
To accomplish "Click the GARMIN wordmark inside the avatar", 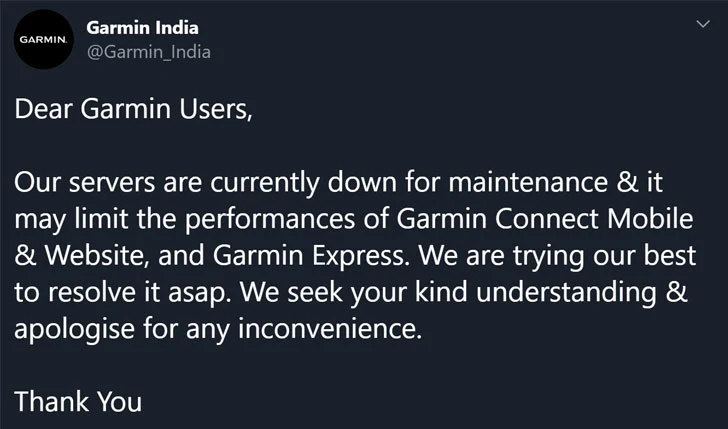I will [44, 40].
